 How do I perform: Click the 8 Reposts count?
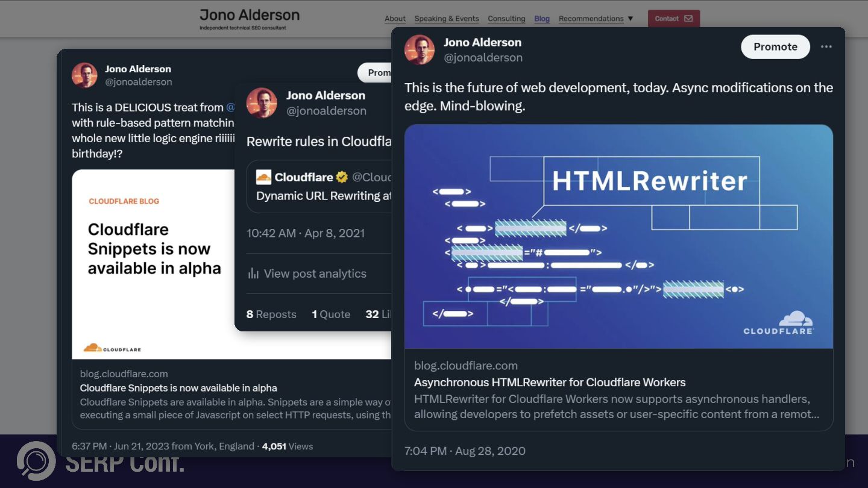click(271, 314)
